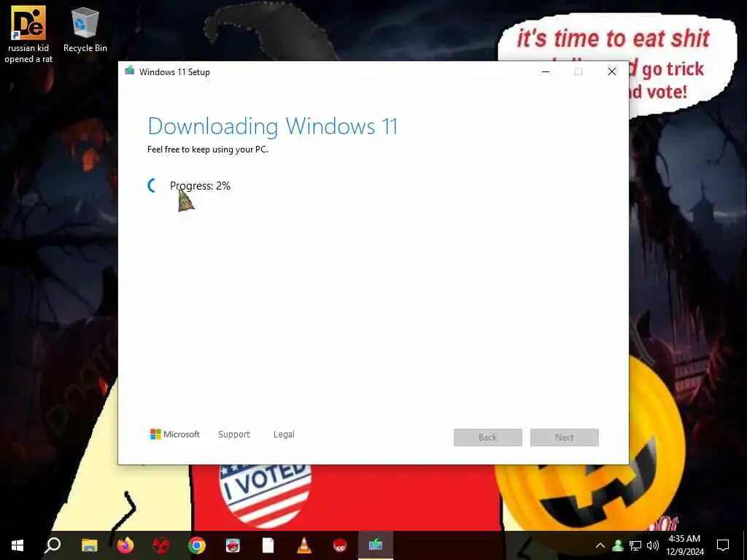Open the volume speaker tray icon

653,545
